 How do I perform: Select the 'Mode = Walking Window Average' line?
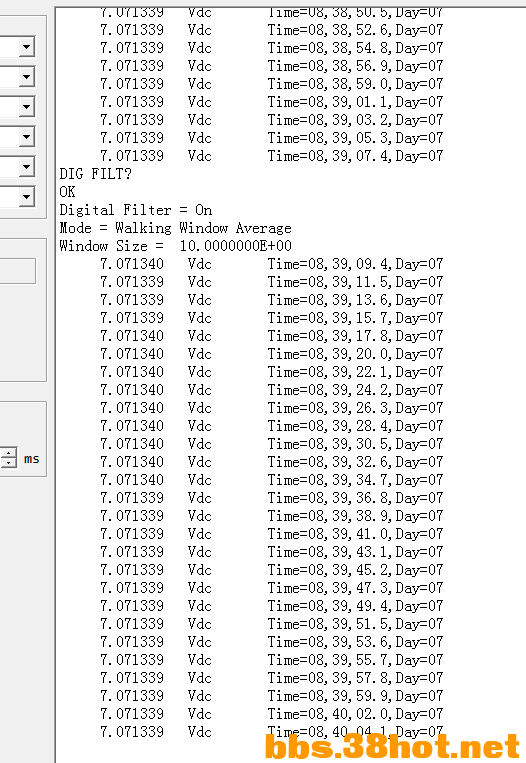point(175,228)
